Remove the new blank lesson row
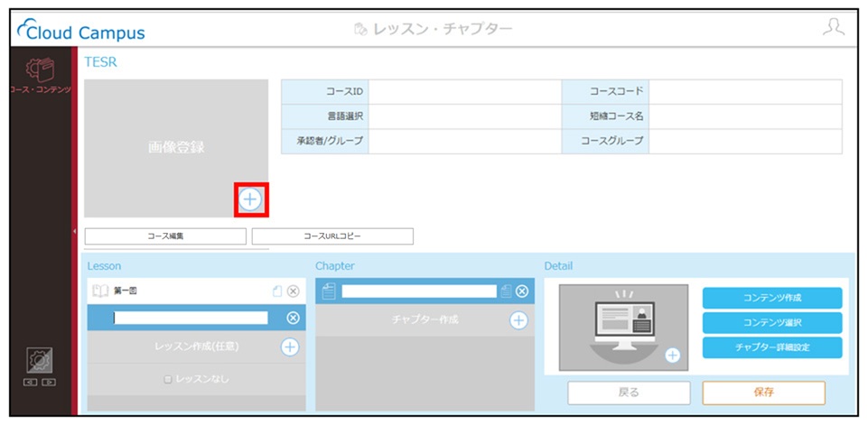 click(294, 318)
